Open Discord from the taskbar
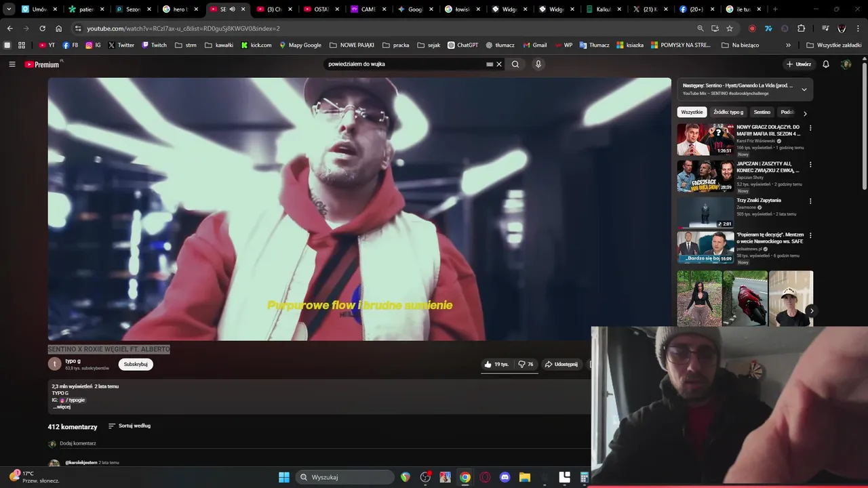This screenshot has height=488, width=868. [505, 477]
